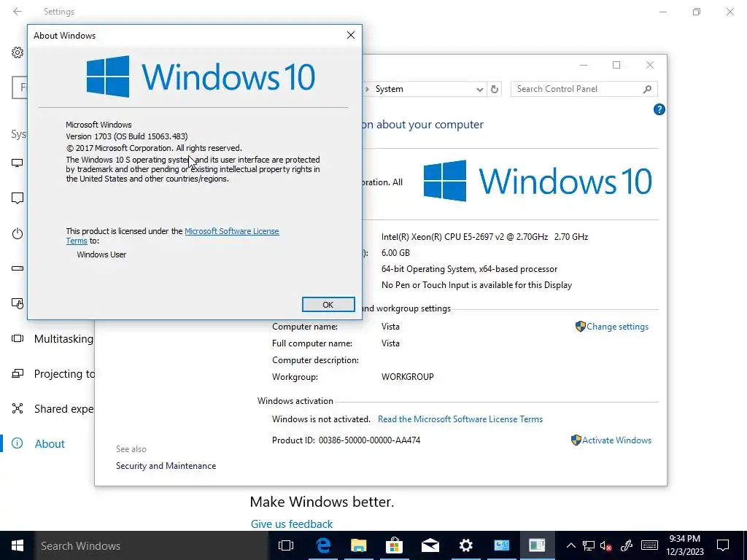Open File Explorer from taskbar

pyautogui.click(x=359, y=545)
